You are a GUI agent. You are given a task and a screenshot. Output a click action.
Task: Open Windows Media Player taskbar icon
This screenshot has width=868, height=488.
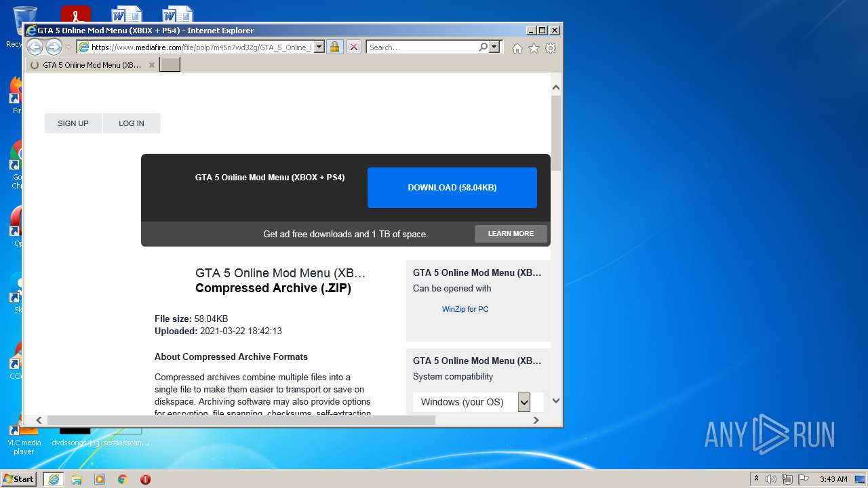[100, 479]
